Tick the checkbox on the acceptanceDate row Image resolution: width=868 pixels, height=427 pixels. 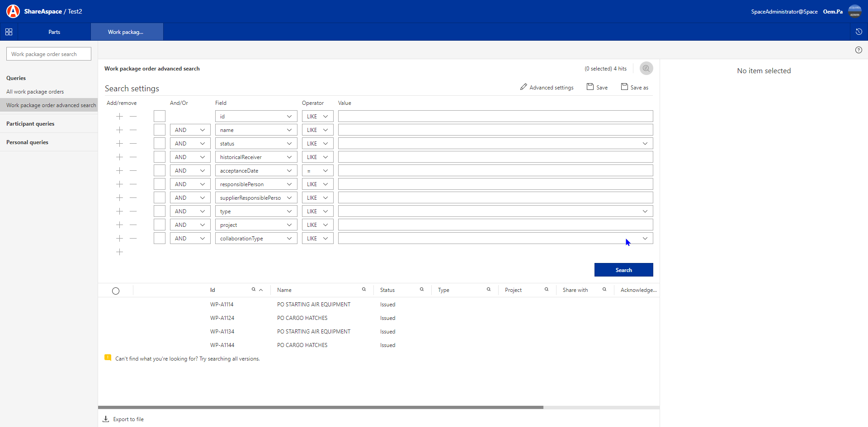(x=160, y=171)
